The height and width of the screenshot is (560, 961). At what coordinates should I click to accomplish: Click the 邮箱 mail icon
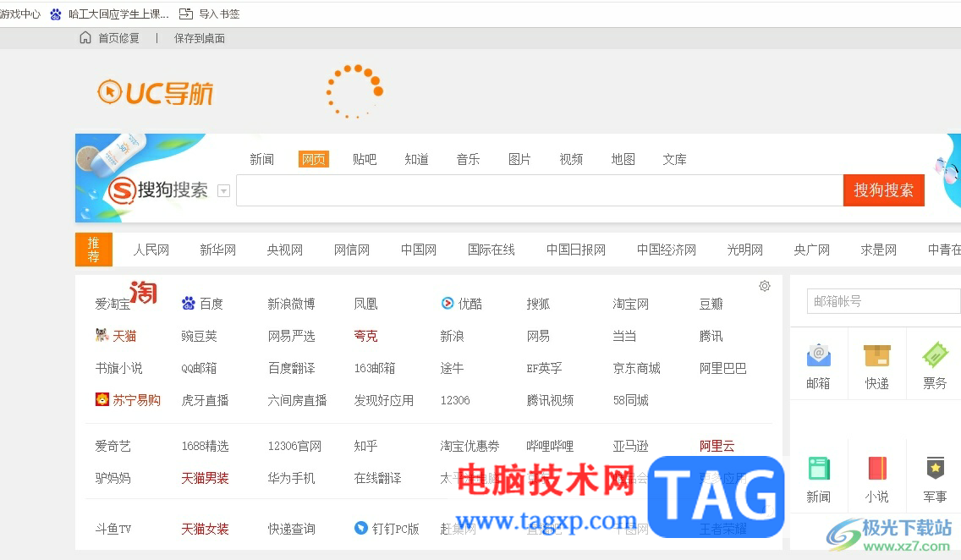[x=818, y=355]
